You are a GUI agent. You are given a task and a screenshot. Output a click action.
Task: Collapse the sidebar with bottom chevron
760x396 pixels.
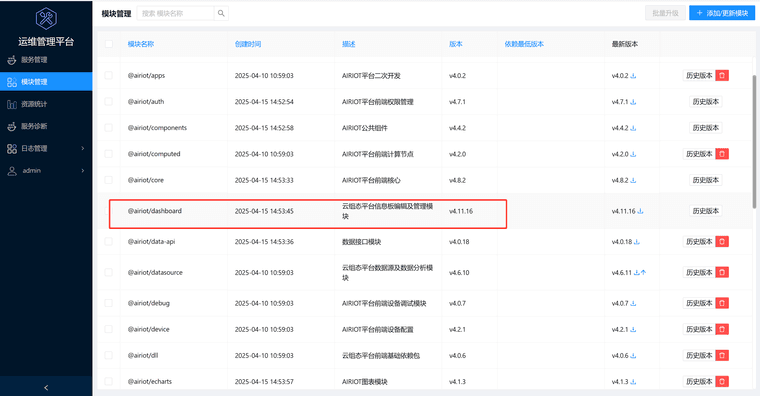[46, 387]
